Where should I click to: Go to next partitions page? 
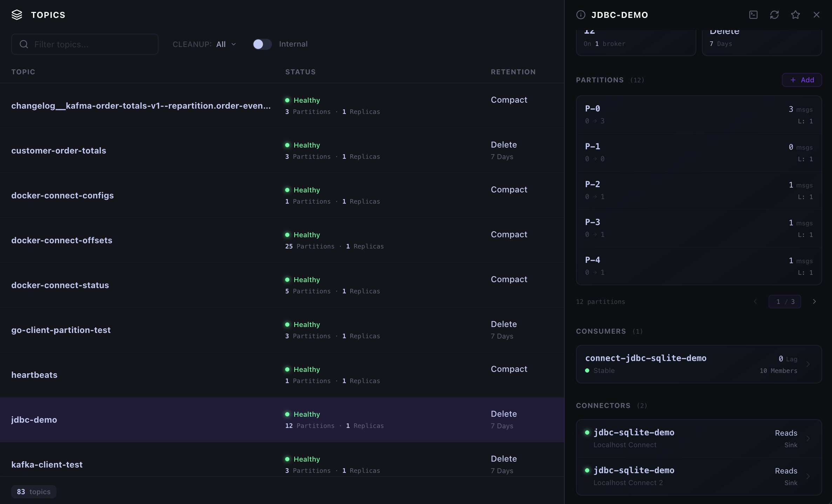tap(814, 301)
